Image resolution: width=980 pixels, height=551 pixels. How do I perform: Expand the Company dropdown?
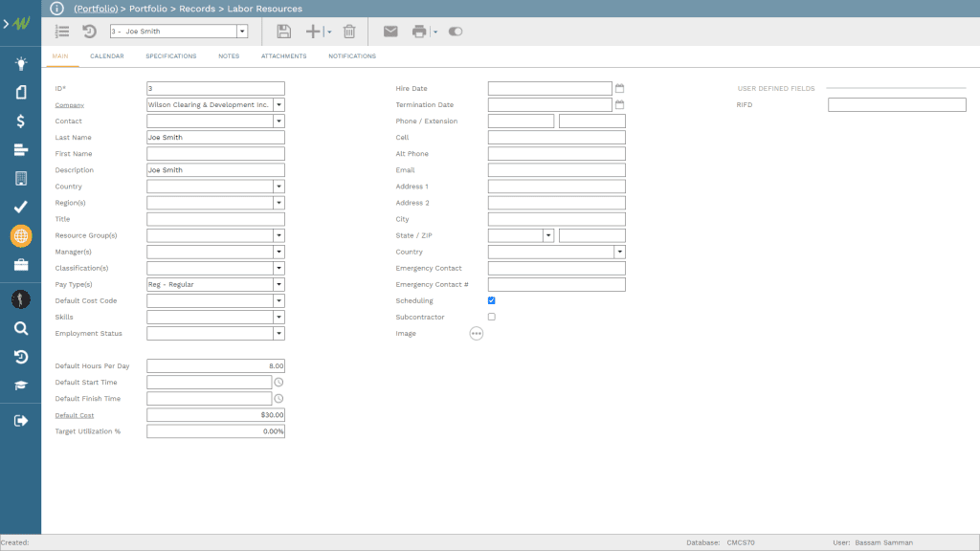(x=278, y=105)
